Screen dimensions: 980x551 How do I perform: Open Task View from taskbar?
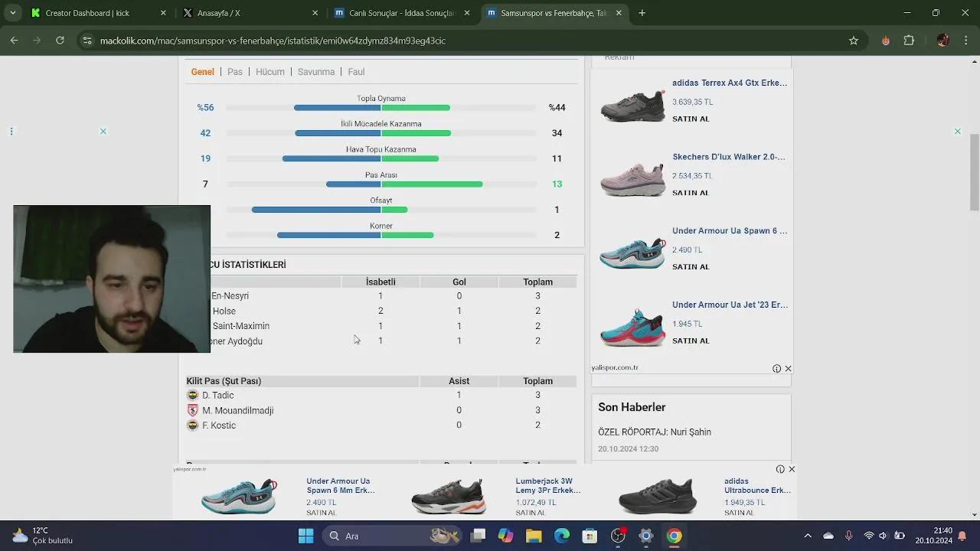click(478, 536)
